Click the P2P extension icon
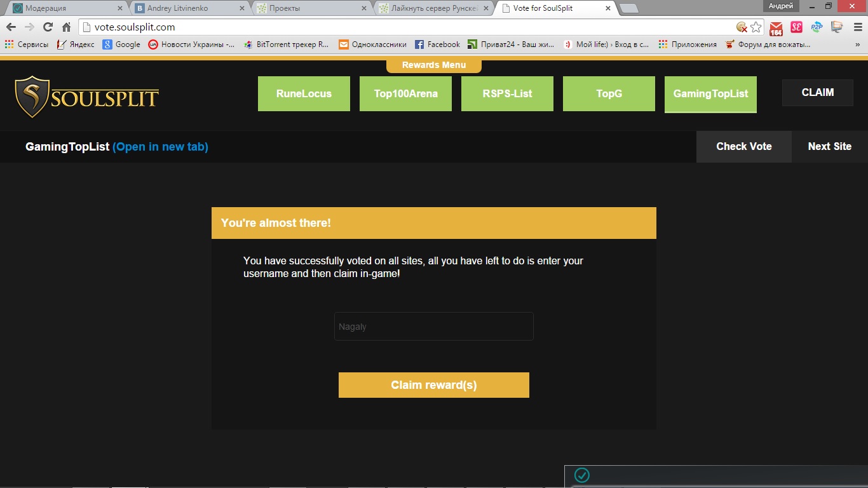Image resolution: width=868 pixels, height=488 pixels. (817, 27)
